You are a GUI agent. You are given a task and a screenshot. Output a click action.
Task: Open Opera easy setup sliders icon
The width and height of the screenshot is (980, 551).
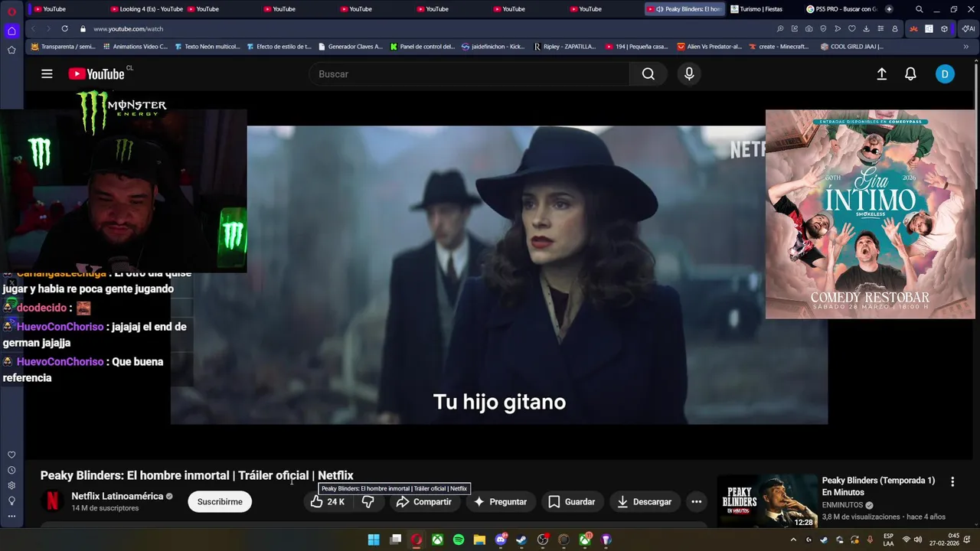(x=880, y=28)
